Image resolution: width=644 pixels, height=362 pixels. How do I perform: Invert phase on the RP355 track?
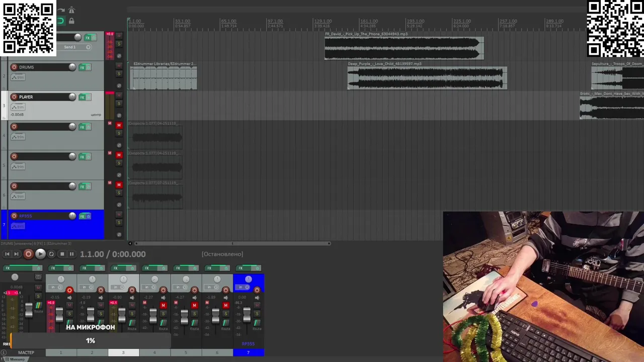[x=119, y=234]
